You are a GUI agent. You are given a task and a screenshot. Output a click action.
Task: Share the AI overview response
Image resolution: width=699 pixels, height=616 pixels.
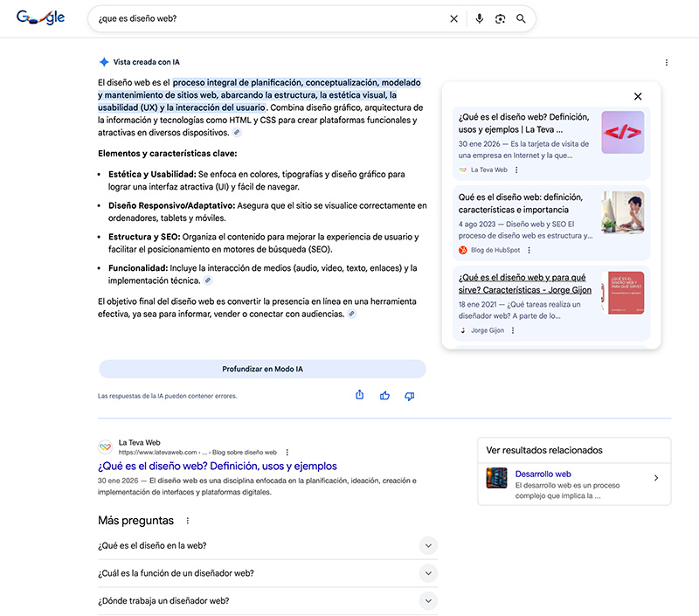360,396
